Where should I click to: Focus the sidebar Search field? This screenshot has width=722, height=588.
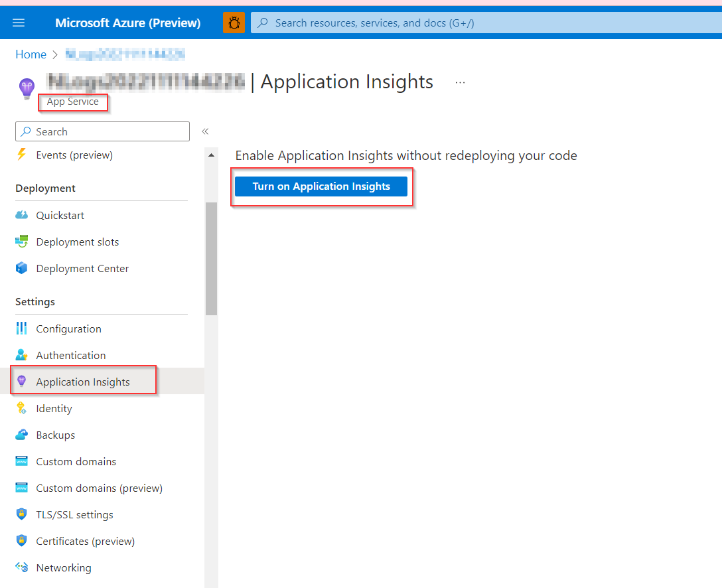(102, 131)
